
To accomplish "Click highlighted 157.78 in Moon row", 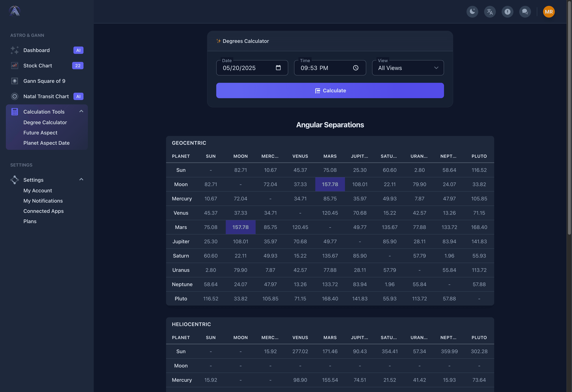I will point(330,184).
